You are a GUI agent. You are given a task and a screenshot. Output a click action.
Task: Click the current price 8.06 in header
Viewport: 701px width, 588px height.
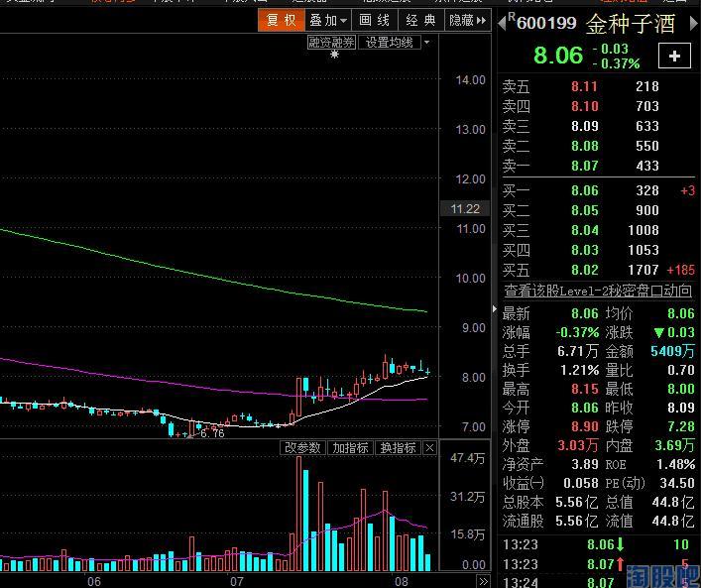coord(558,56)
